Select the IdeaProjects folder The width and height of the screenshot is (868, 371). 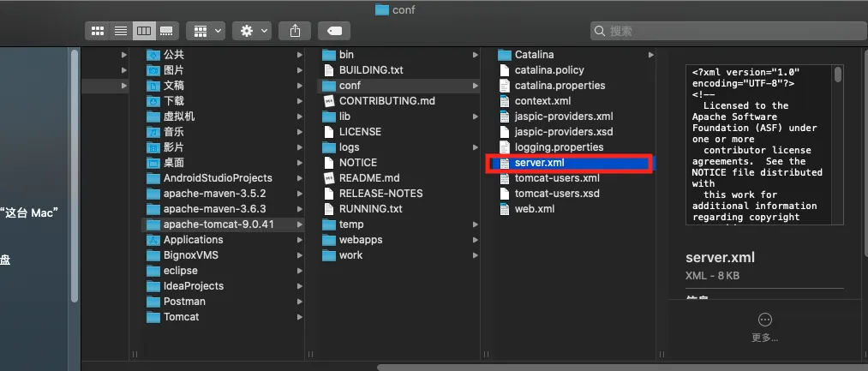pos(223,286)
